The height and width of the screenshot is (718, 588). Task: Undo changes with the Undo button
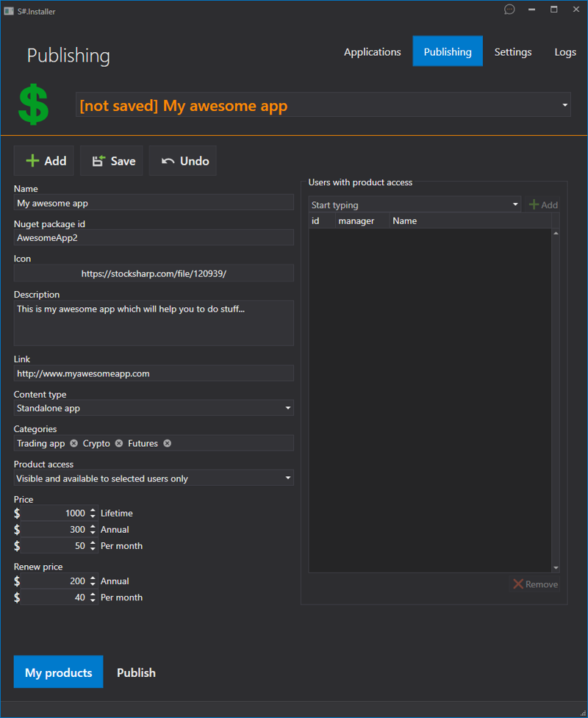184,161
